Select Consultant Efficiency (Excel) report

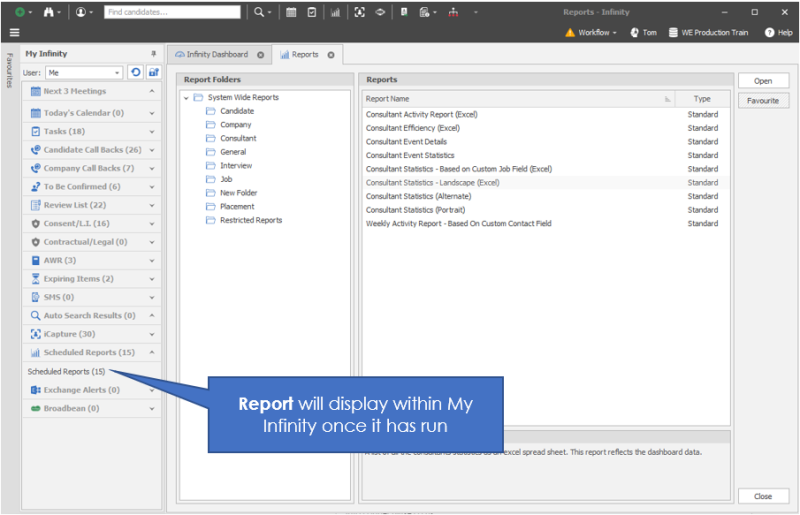pos(412,128)
